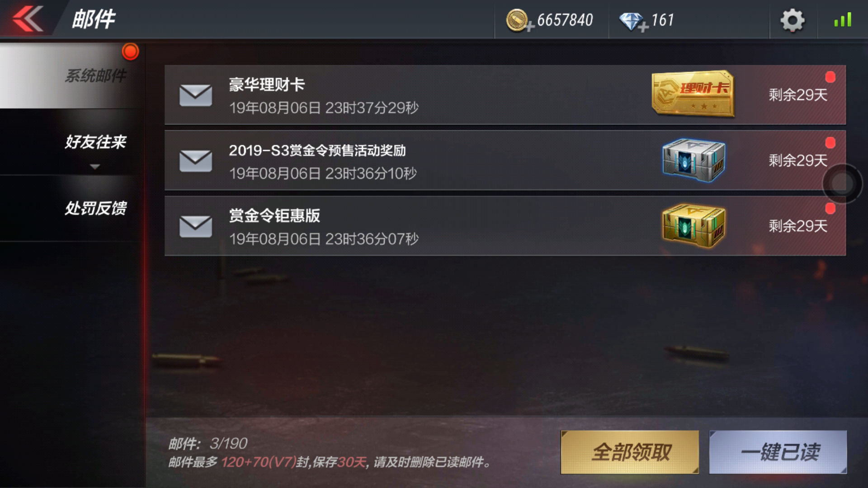Tap envelope icon of 豪华理财卡 mail
This screenshot has height=488, width=868.
(x=196, y=95)
